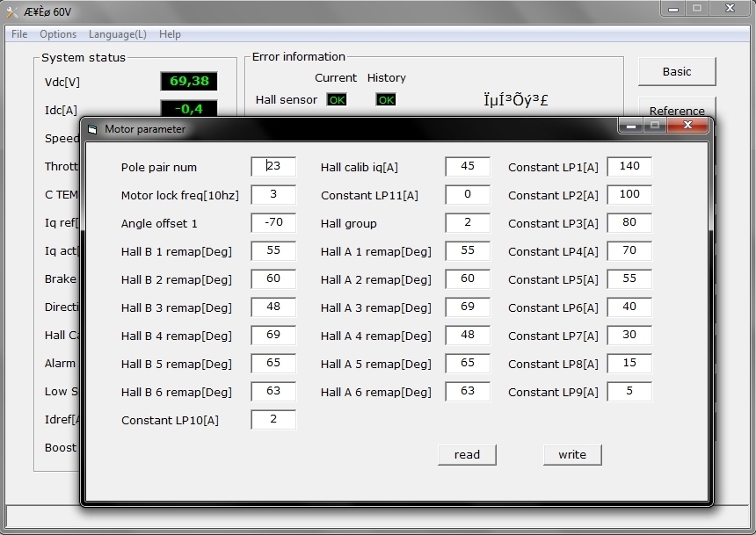Click the History Hall sensor OK indicator
This screenshot has height=535, width=756.
coord(386,100)
